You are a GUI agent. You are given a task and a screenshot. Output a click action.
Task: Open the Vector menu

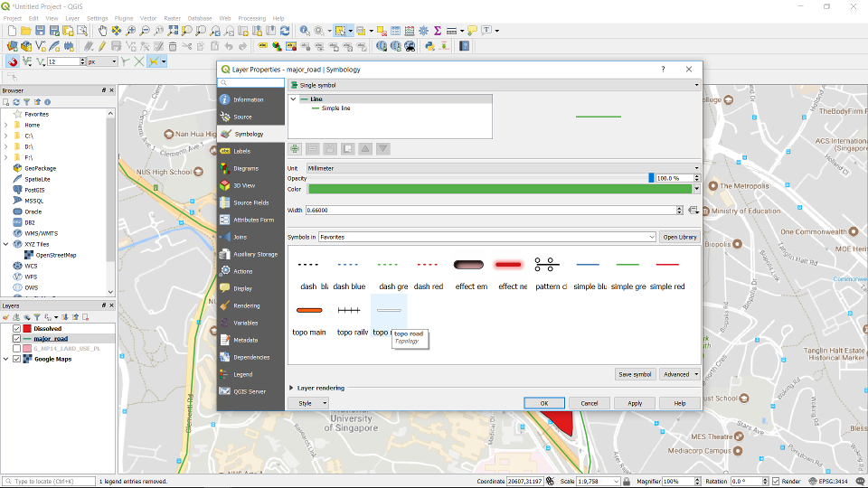coord(147,18)
